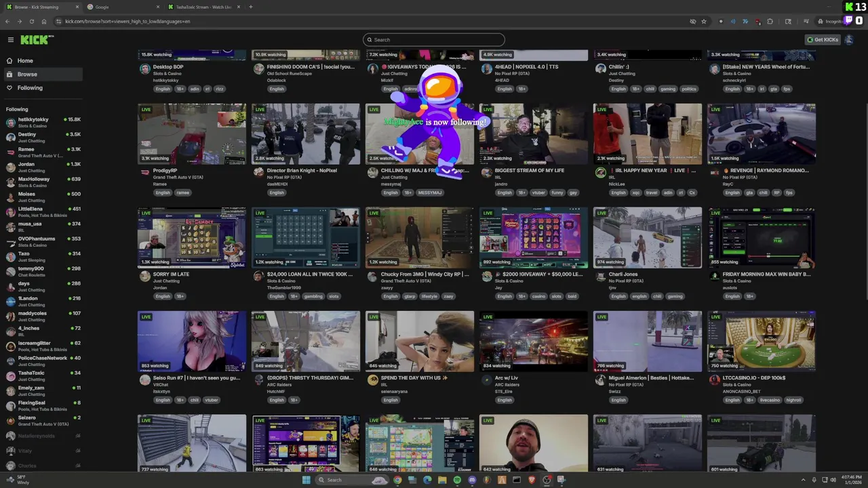This screenshot has height=488, width=868.
Task: Open Old School RuneScape category link
Action: 290,73
